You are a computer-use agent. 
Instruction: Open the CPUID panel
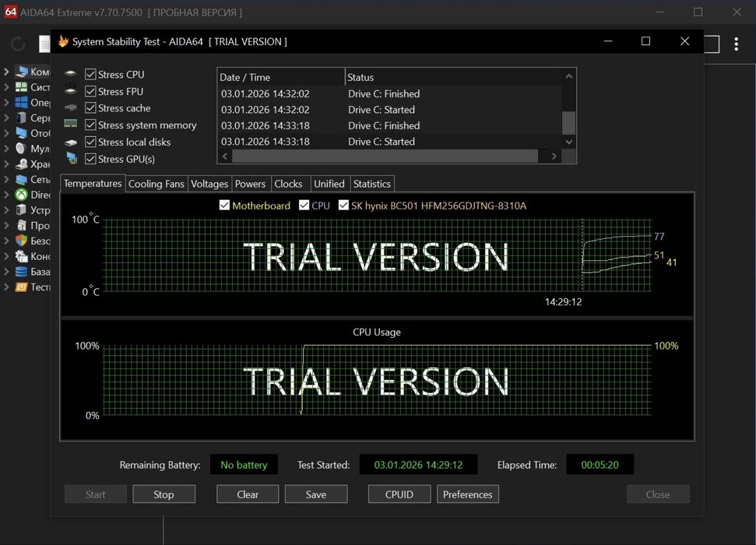(x=399, y=494)
